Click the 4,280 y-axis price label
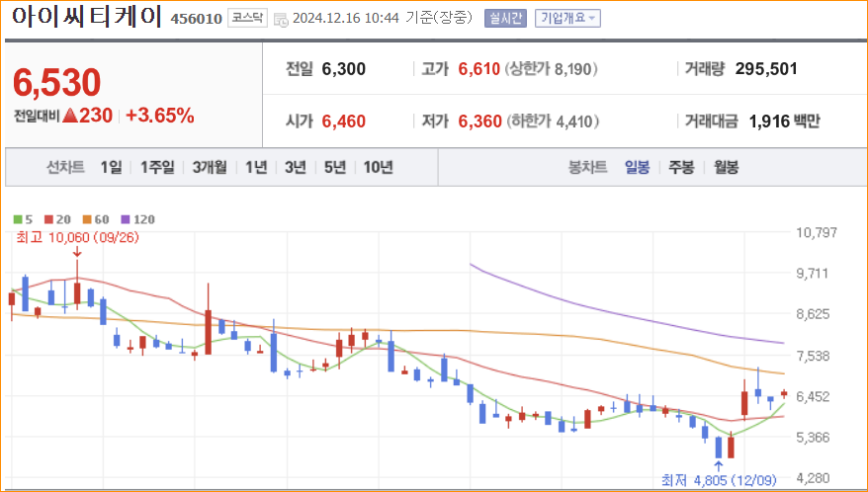This screenshot has width=868, height=492. click(812, 478)
